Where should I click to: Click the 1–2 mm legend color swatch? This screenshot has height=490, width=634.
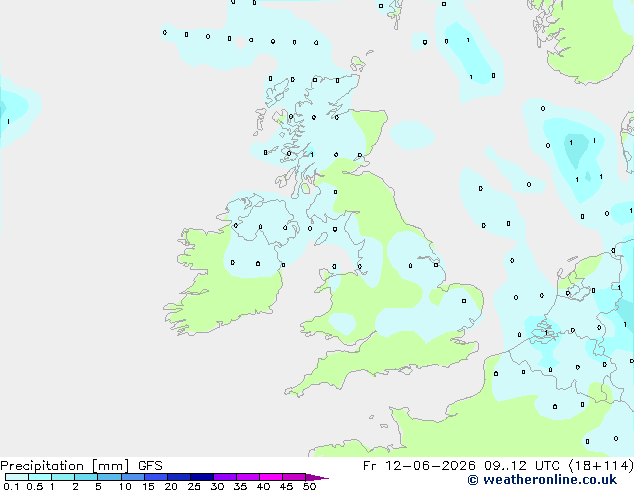click(63, 477)
